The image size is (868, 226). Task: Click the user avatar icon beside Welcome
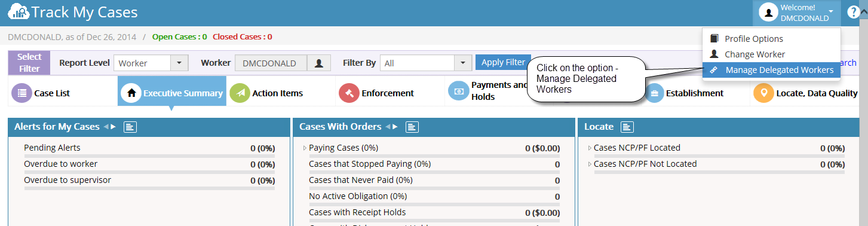768,13
